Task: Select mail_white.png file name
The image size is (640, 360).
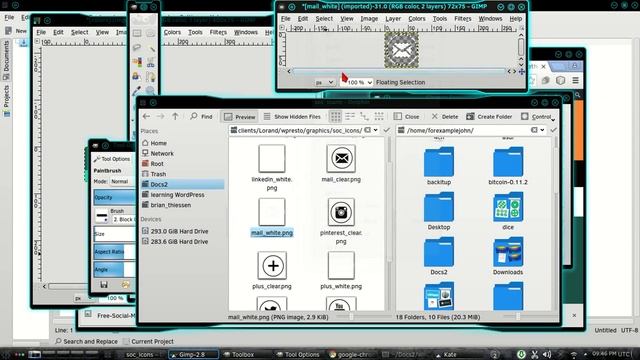Action: 272,233
